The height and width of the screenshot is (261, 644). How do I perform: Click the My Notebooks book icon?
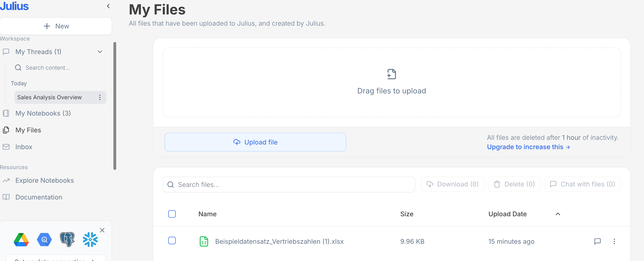click(6, 113)
